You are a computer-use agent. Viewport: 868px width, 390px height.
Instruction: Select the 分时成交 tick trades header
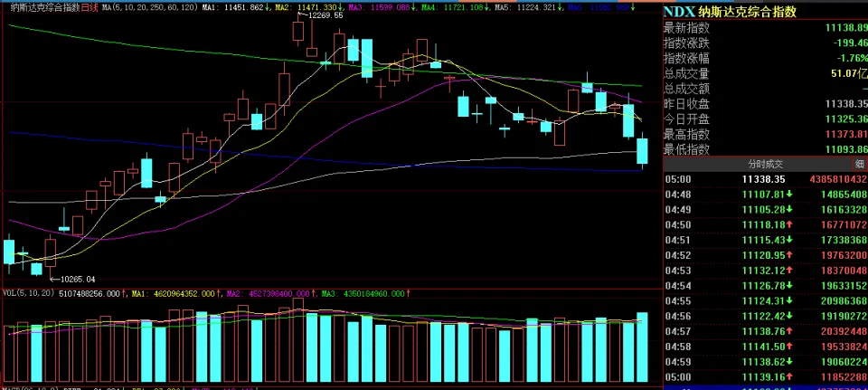point(765,165)
